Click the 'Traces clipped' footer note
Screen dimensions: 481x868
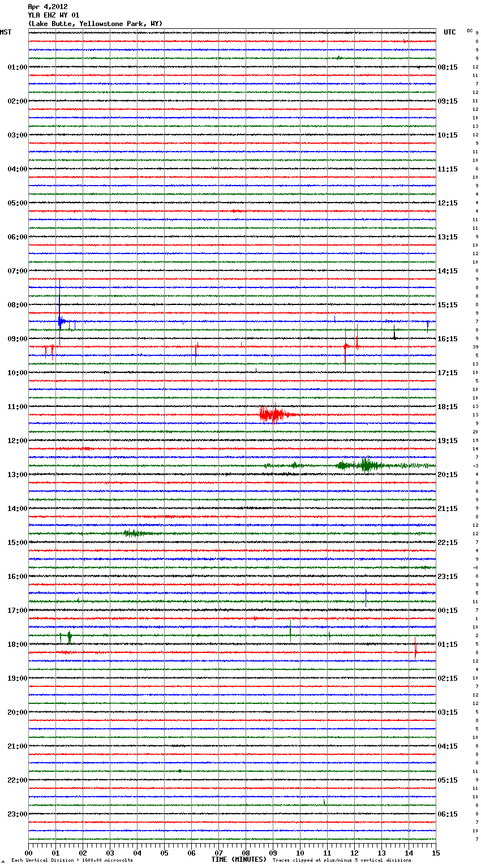pyautogui.click(x=342, y=860)
